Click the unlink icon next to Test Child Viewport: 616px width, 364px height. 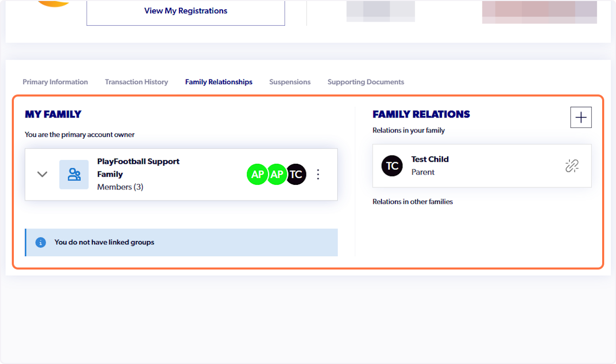click(572, 165)
